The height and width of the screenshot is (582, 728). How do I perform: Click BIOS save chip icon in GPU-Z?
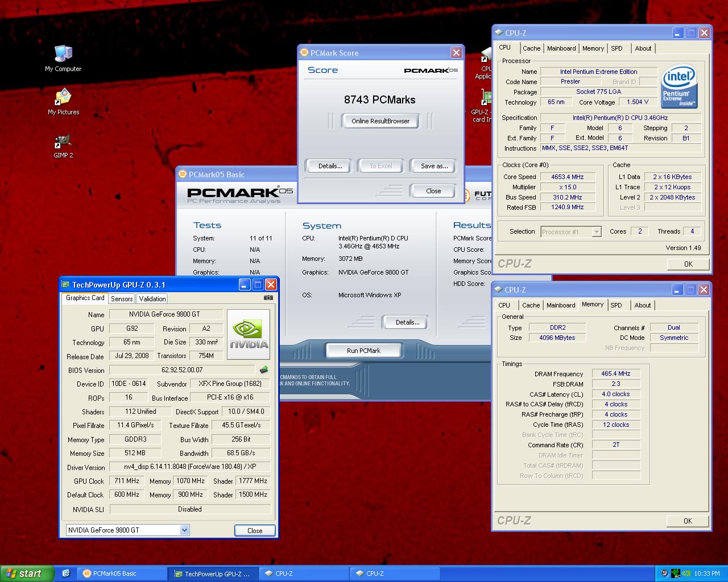264,370
